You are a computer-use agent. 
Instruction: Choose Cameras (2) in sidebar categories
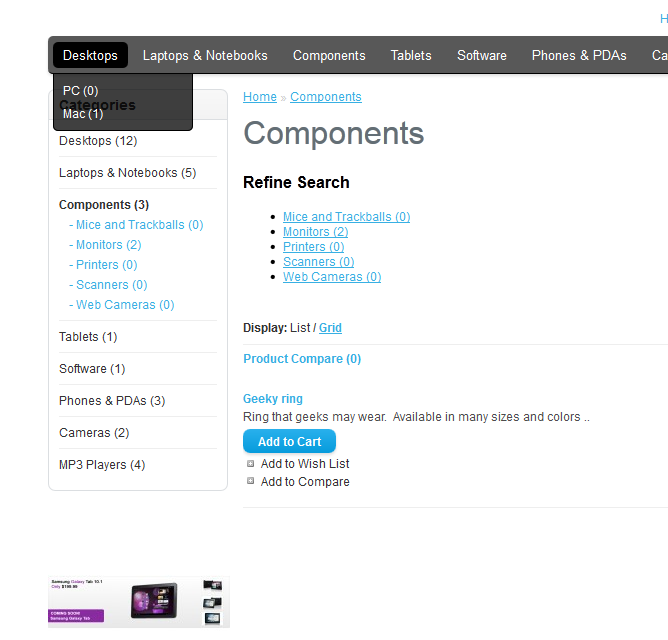click(94, 433)
